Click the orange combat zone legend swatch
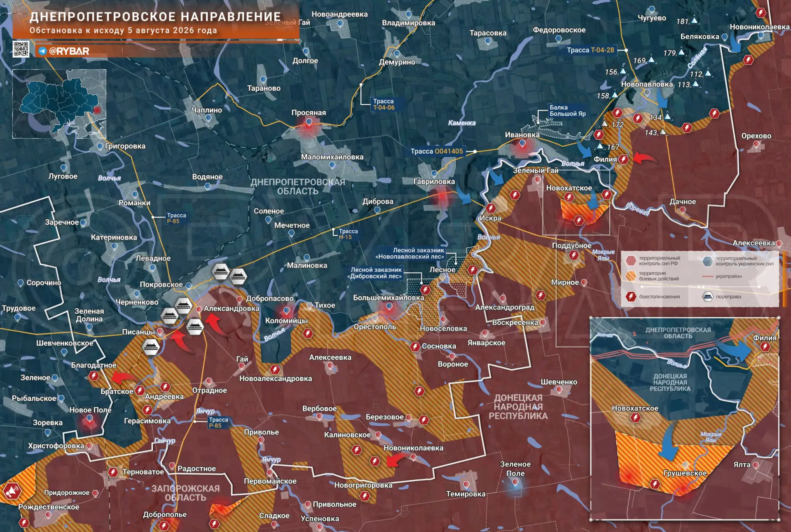This screenshot has width=791, height=532. (x=631, y=276)
